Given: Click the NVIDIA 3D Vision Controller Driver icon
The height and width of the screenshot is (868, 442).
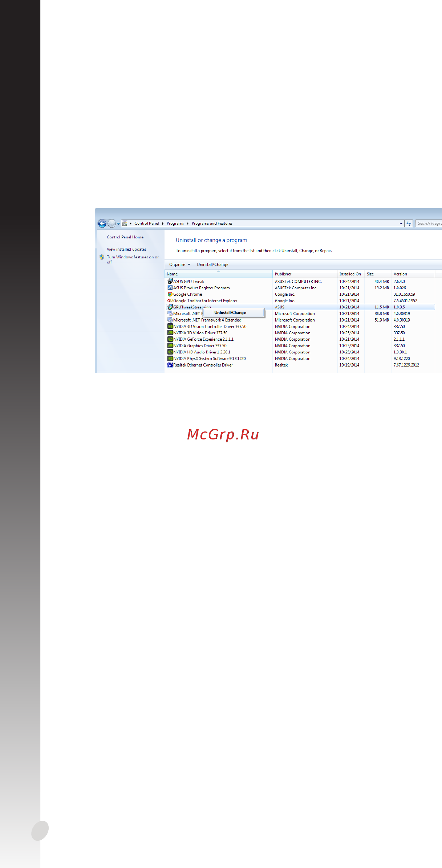Looking at the screenshot, I should [x=170, y=327].
